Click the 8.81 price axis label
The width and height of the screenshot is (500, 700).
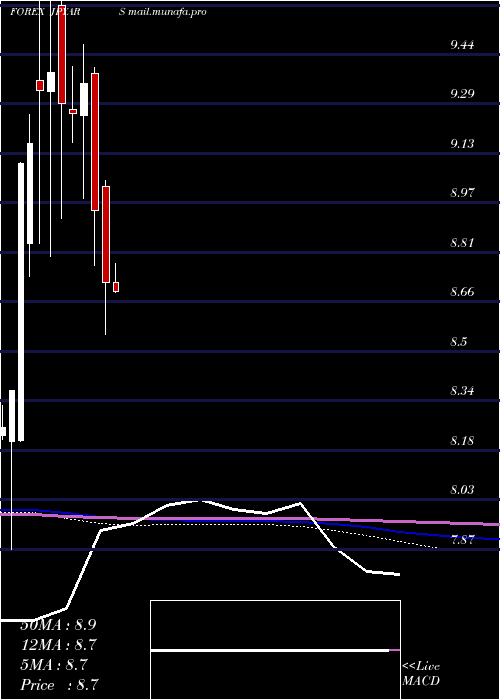point(462,243)
